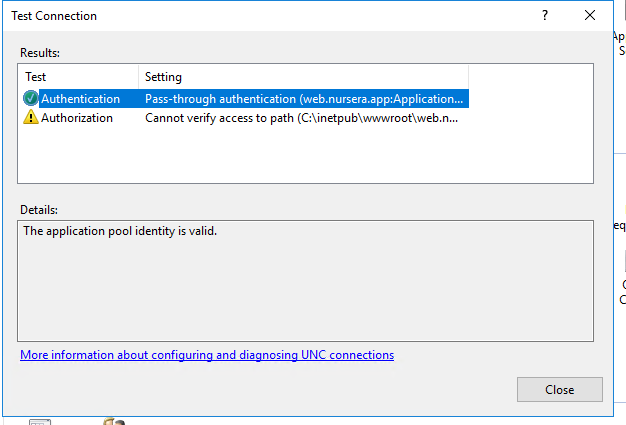Click the question mark help button
Screen dimensions: 626x425
point(545,16)
